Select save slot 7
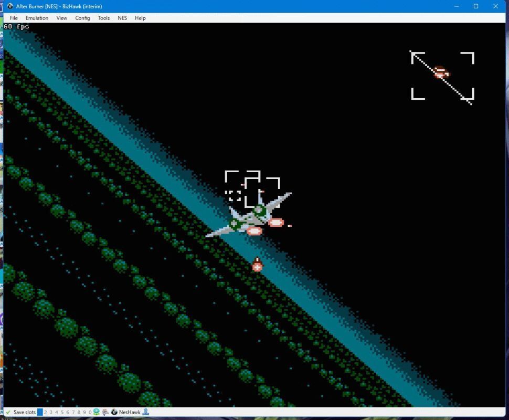This screenshot has height=420, width=509. [x=73, y=412]
